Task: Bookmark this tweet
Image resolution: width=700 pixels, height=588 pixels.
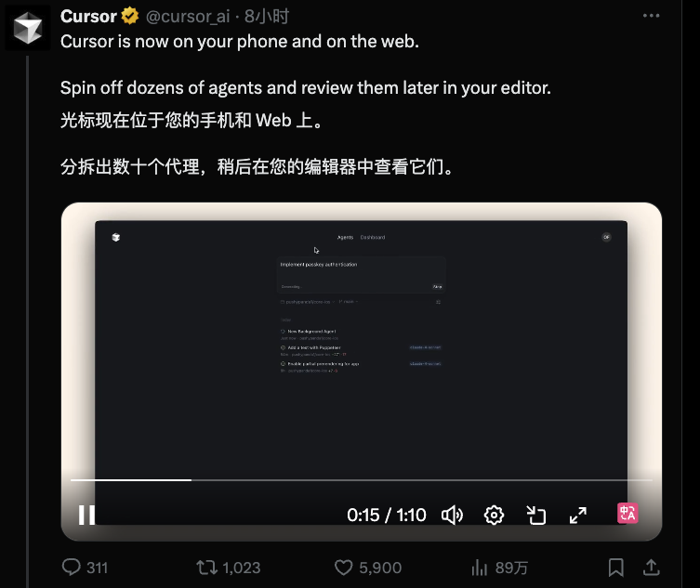Action: point(616,568)
